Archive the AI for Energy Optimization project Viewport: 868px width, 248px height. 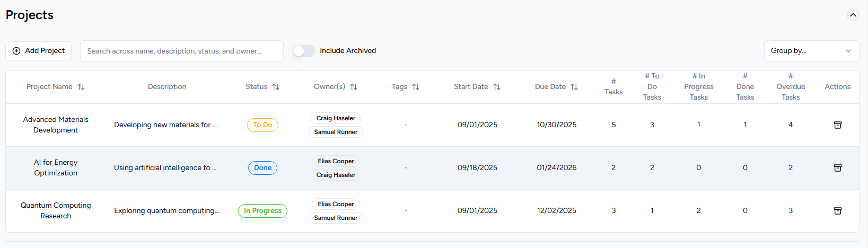tap(837, 168)
